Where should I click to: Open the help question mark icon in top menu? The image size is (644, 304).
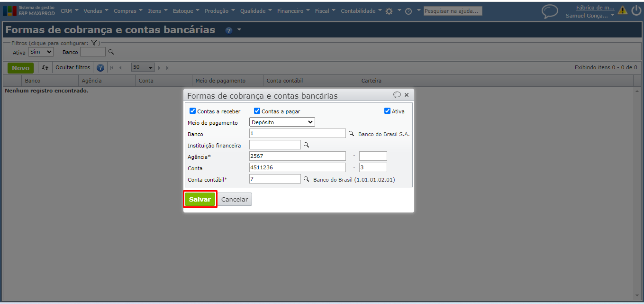tap(408, 11)
